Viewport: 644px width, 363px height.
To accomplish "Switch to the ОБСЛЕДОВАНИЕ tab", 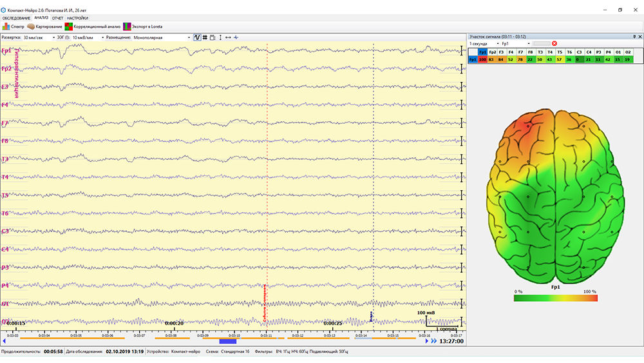I will click(16, 18).
